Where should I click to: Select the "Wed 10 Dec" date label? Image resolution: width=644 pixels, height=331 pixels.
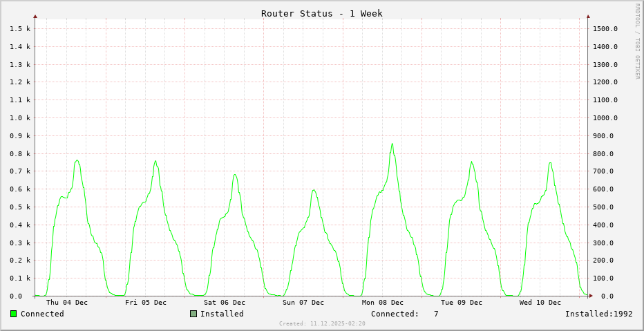(x=540, y=302)
